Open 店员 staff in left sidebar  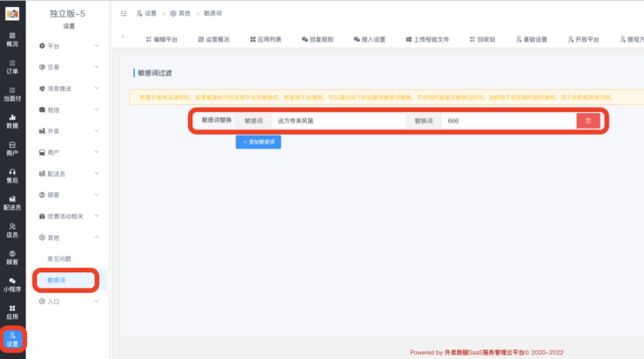pyautogui.click(x=12, y=230)
